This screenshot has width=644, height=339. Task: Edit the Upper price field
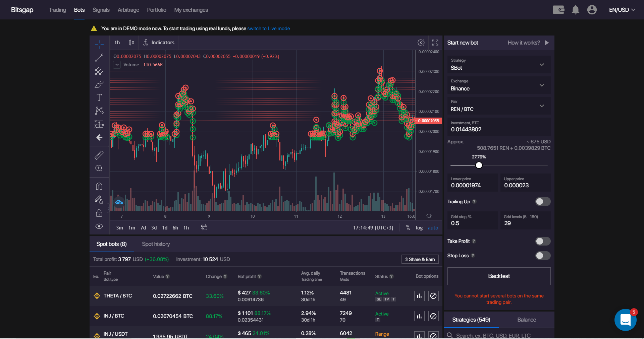(x=526, y=183)
